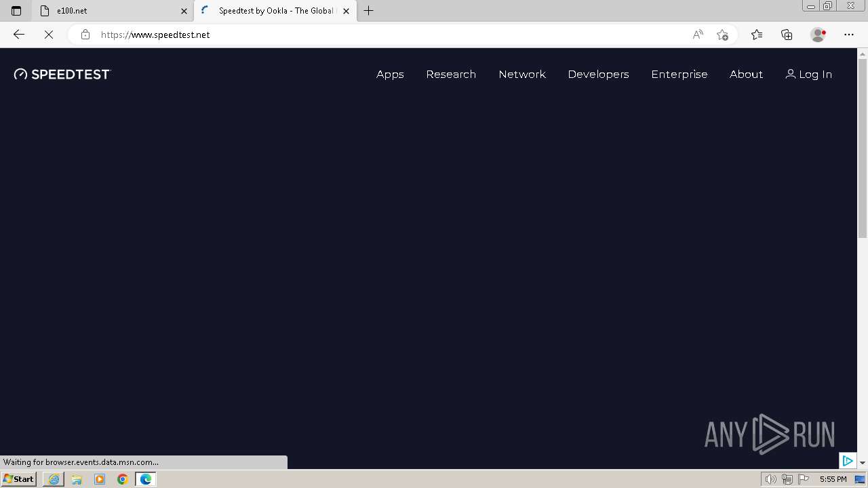
Task: Close the Speedtest by Ookla tab
Action: [x=347, y=11]
